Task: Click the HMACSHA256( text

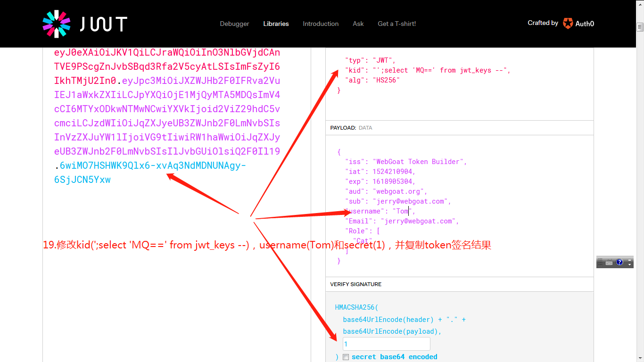Action: coord(357,307)
